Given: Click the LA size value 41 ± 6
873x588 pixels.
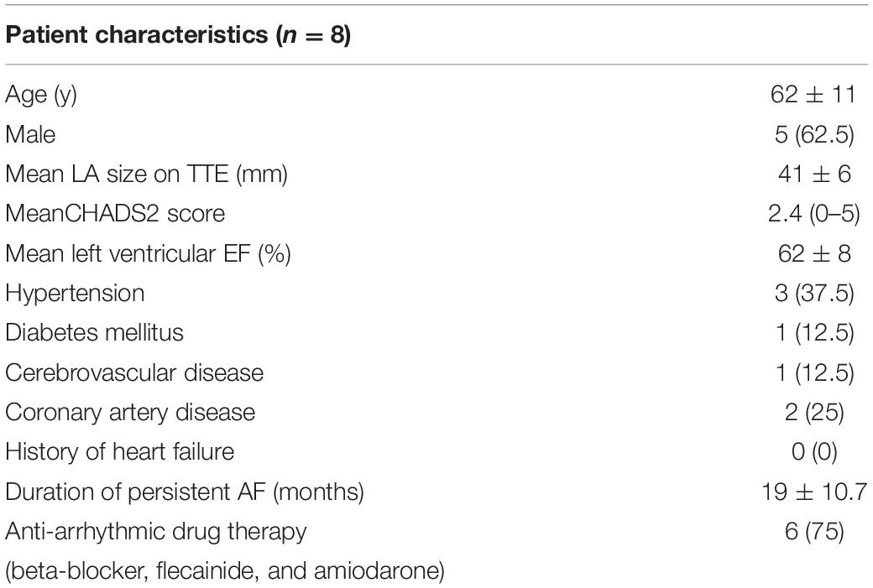Looking at the screenshot, I should point(814,174).
